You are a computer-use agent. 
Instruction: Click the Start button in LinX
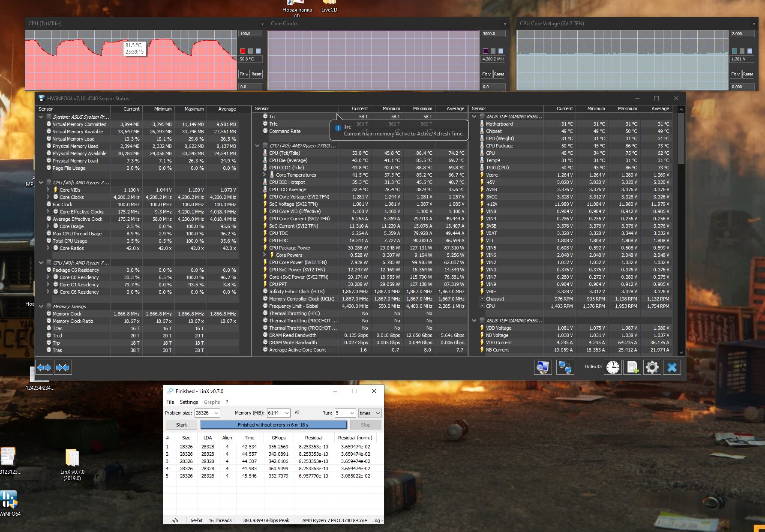tap(181, 425)
